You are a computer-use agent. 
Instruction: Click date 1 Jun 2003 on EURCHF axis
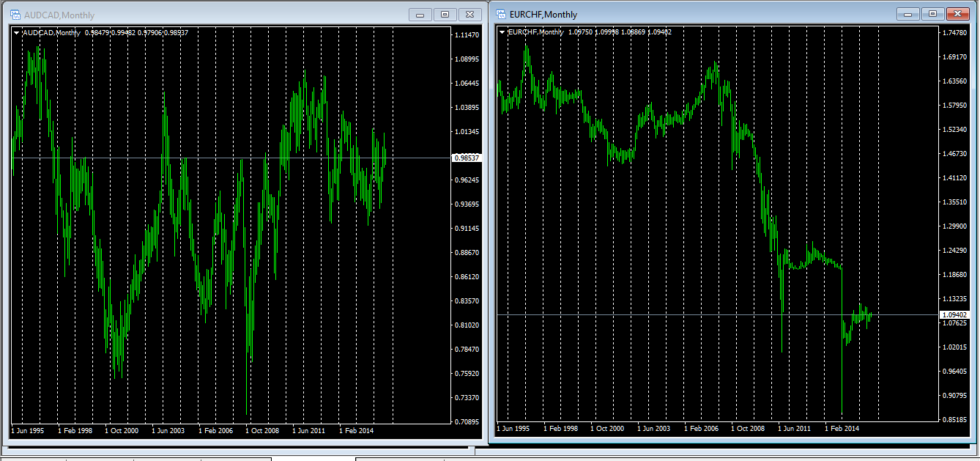[x=654, y=428]
